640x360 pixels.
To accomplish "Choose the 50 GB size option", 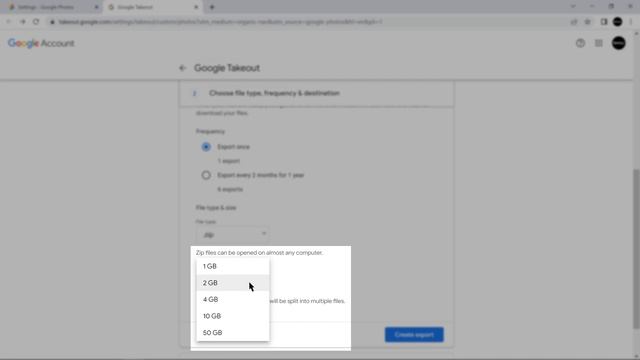I will (x=233, y=333).
